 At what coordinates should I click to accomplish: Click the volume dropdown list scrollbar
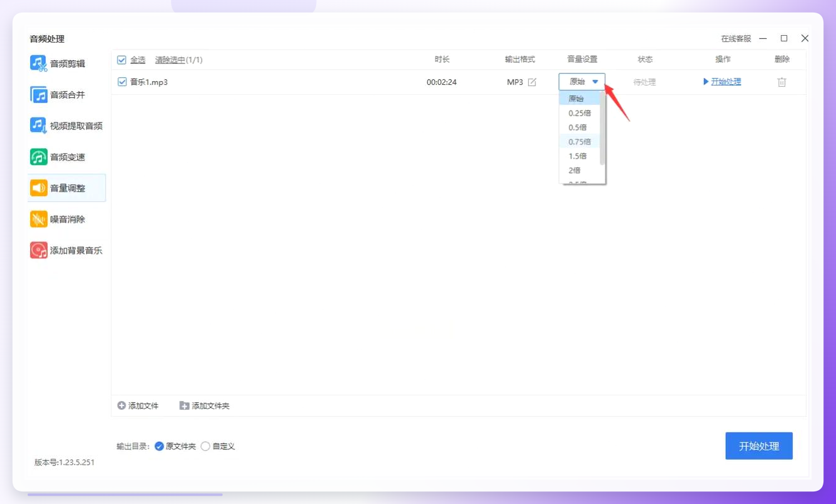coord(603,128)
